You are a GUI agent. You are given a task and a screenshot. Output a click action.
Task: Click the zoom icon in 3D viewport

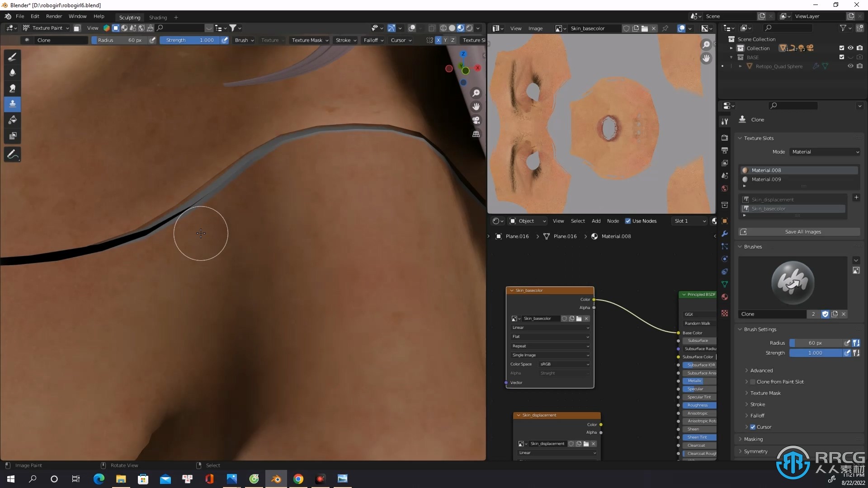pos(476,93)
